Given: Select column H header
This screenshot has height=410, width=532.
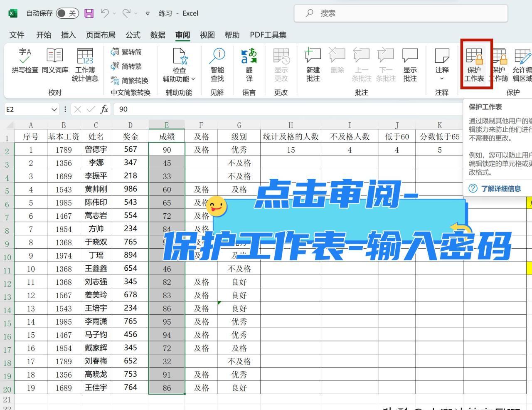Looking at the screenshot, I should (291, 125).
